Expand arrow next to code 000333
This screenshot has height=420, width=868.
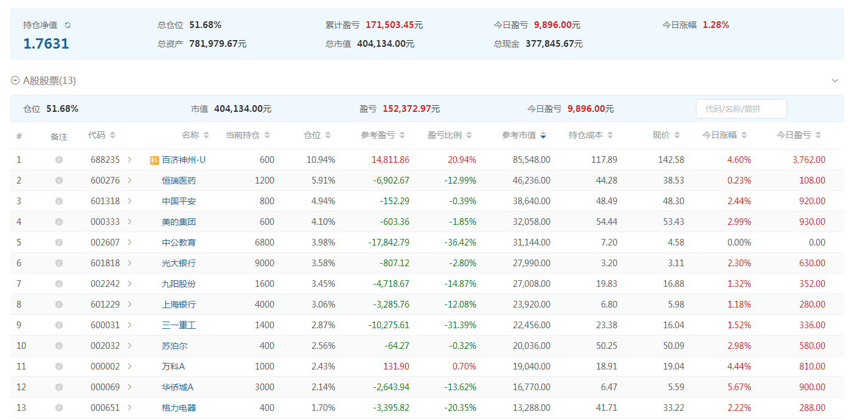130,222
